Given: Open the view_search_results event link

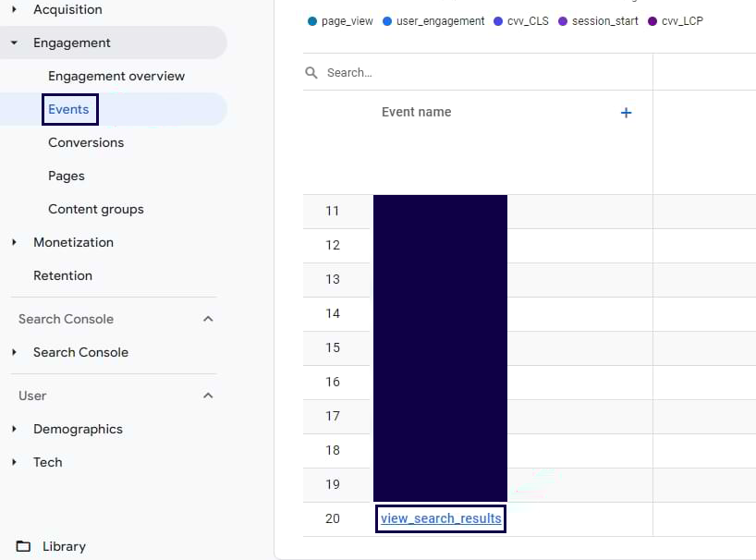Looking at the screenshot, I should coord(441,518).
